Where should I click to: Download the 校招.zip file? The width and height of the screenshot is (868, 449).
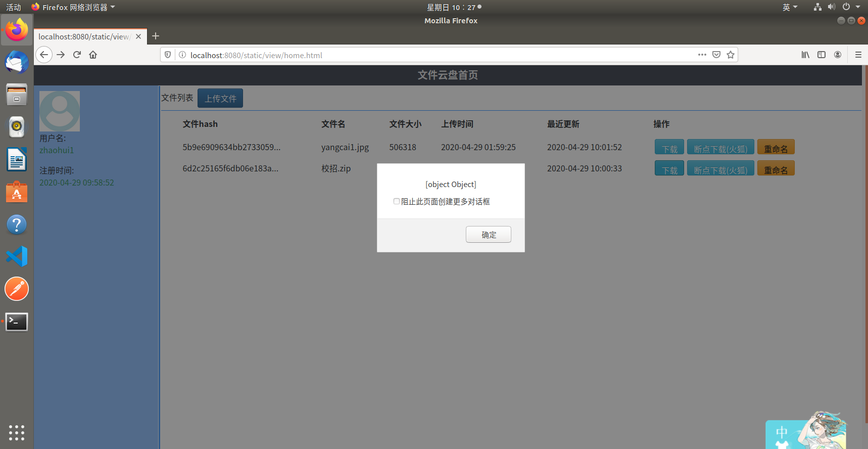669,168
